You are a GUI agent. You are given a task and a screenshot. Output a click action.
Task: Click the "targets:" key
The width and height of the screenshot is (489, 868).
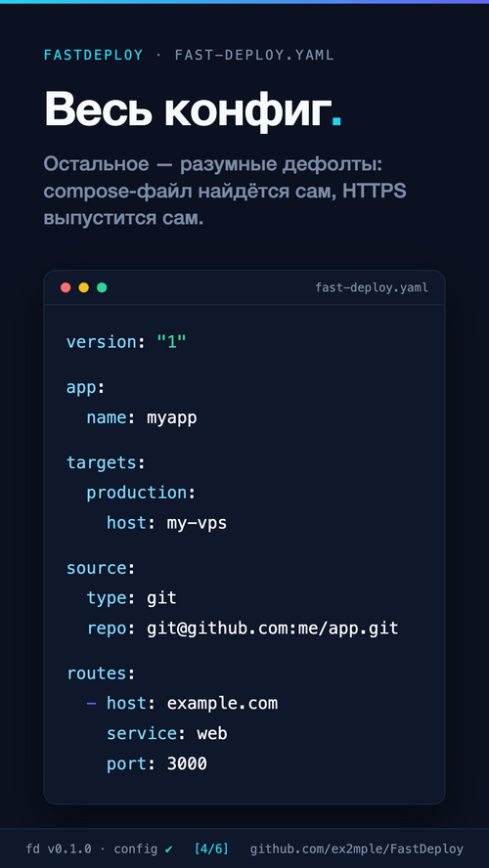[106, 462]
